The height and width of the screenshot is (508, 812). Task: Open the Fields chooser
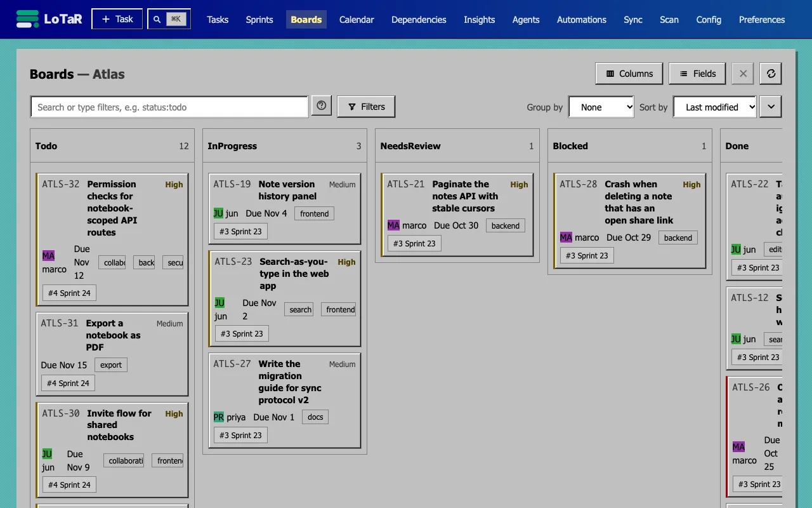(x=698, y=74)
